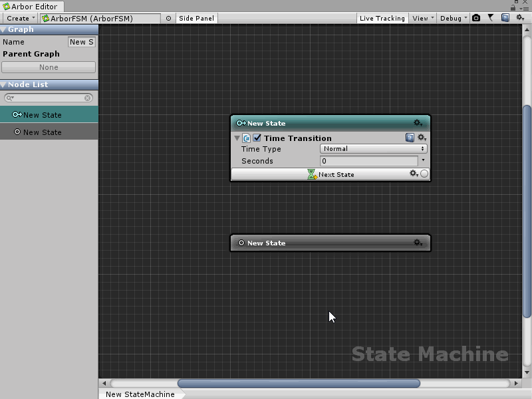
Task: Open Time Transition behaviour gear menu
Action: [421, 138]
